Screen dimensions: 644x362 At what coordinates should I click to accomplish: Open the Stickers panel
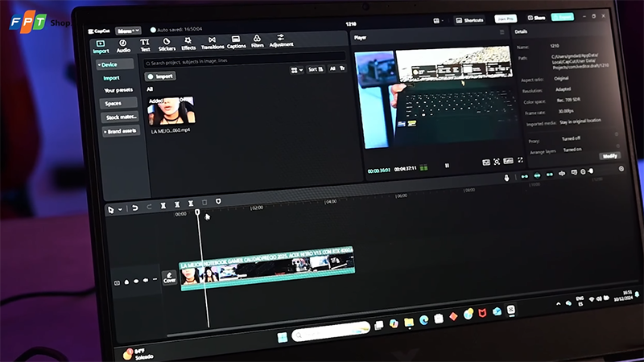click(x=167, y=44)
